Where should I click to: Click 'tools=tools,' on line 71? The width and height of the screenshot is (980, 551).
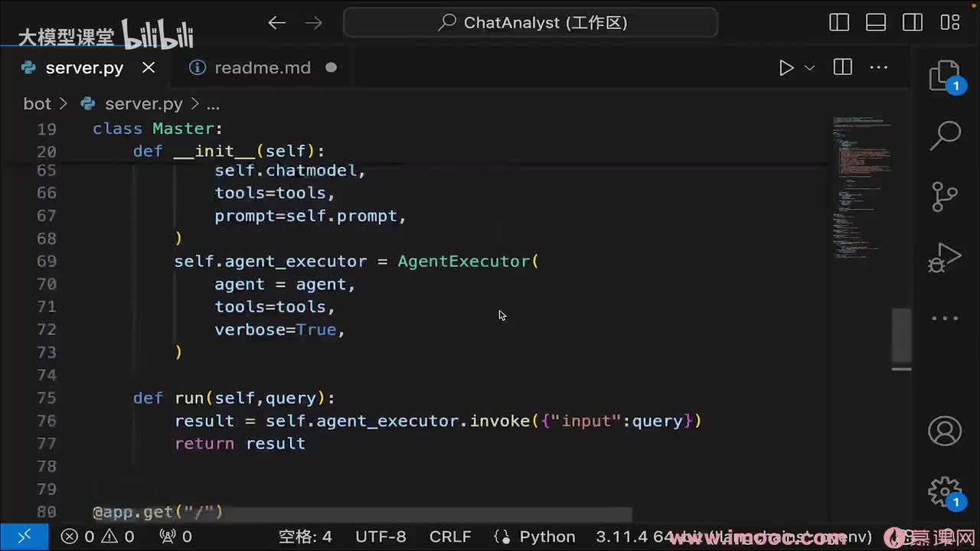[275, 307]
